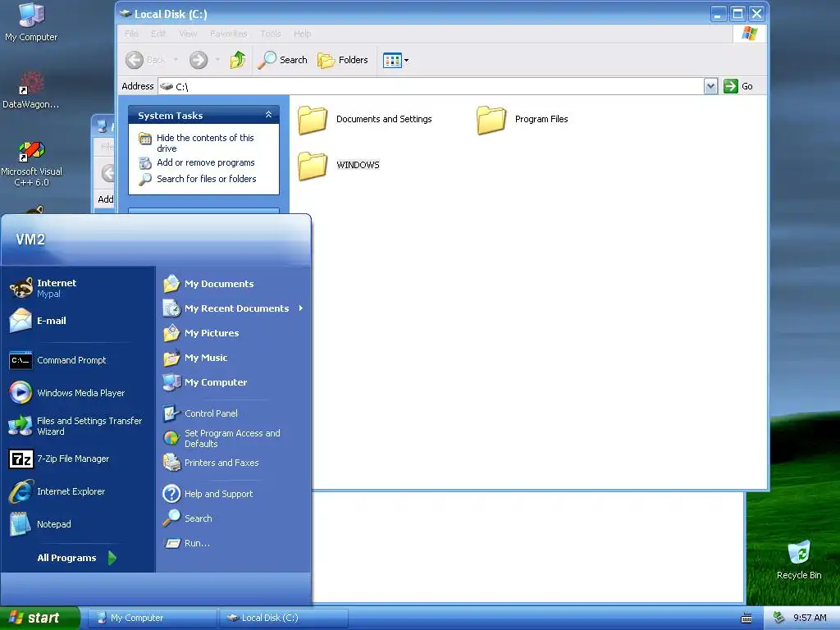Collapse the System Tasks panel
This screenshot has height=630, width=840.
[x=268, y=115]
